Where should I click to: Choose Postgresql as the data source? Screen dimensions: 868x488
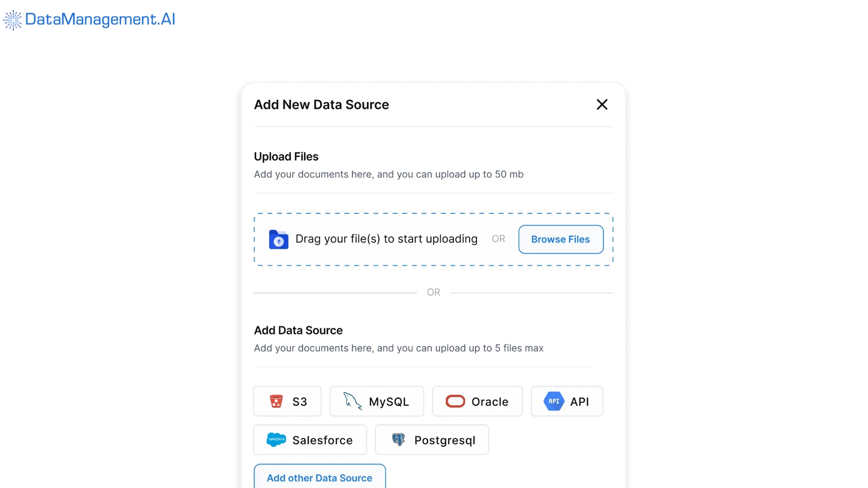(x=432, y=440)
